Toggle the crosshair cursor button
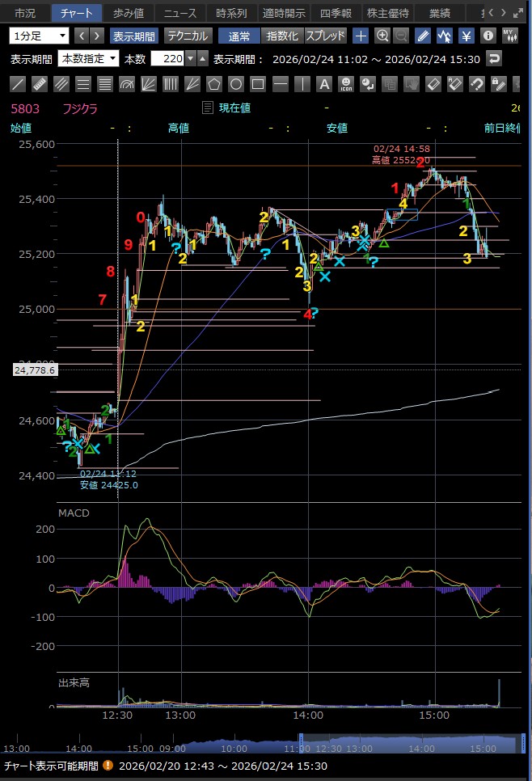The height and width of the screenshot is (781, 532). tap(361, 36)
